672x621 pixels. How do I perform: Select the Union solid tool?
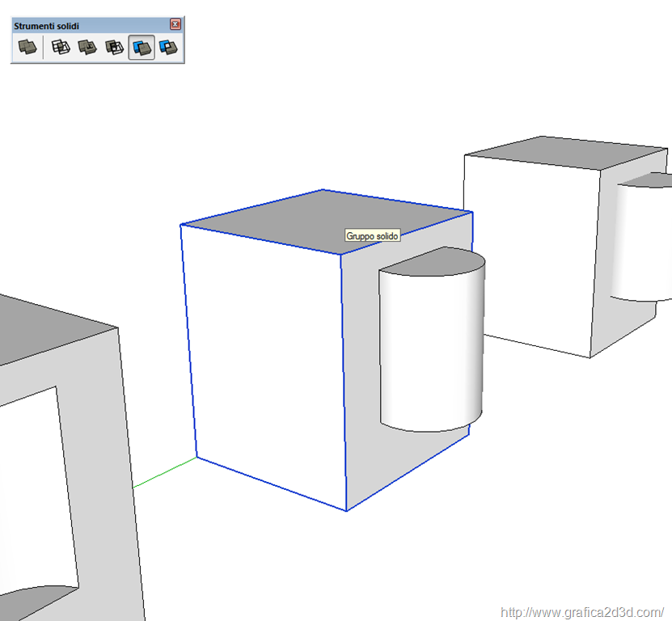click(x=87, y=48)
